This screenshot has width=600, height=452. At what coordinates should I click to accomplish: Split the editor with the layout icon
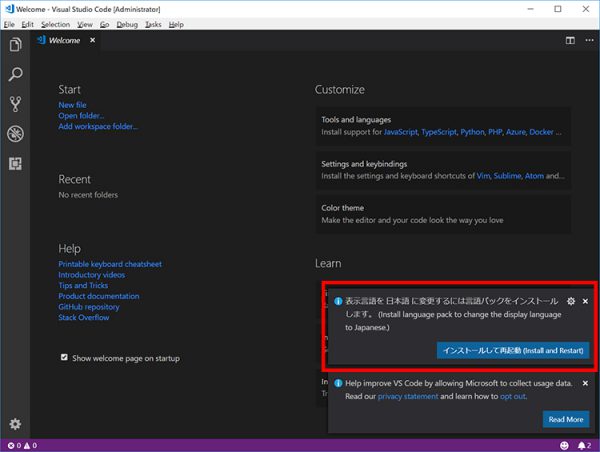tap(570, 40)
